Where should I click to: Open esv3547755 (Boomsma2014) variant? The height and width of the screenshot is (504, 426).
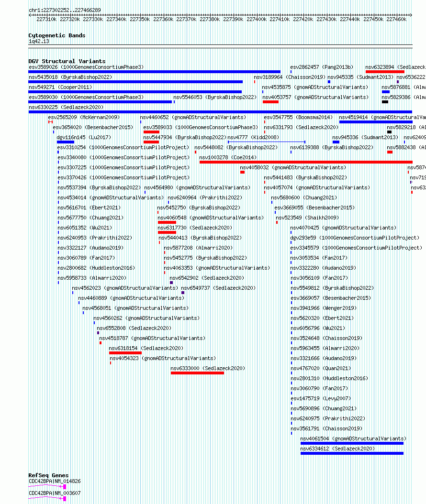point(298,117)
